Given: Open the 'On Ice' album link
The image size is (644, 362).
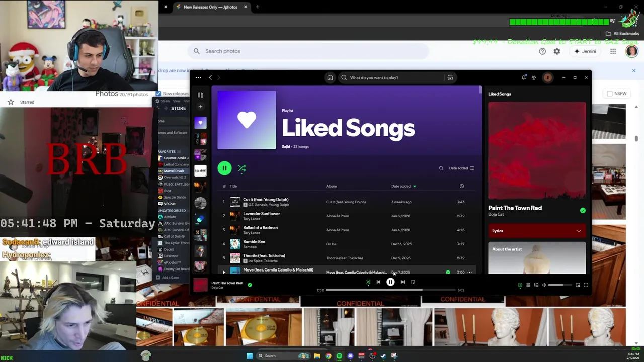Looking at the screenshot, I should pos(331,244).
